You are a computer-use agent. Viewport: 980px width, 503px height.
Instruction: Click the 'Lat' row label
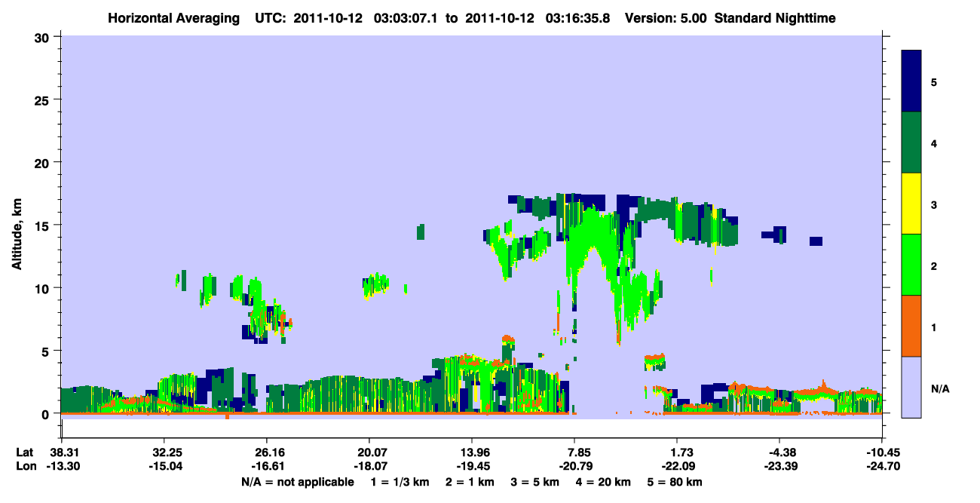pos(24,452)
